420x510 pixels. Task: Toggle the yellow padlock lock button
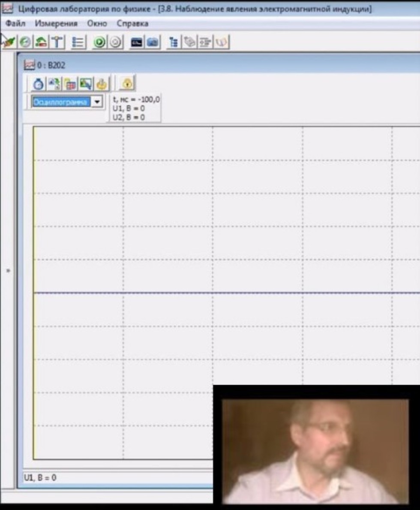[x=127, y=84]
